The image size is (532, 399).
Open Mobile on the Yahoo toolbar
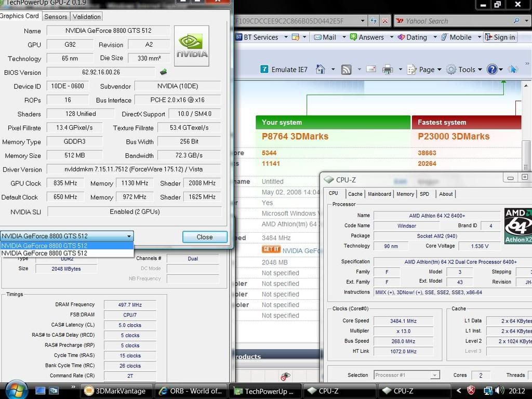[x=456, y=37]
